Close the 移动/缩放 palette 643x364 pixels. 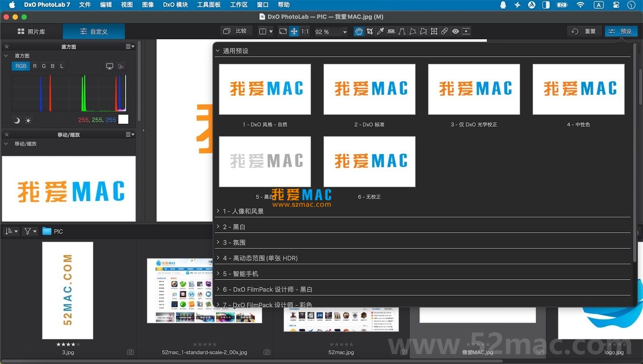[7, 134]
